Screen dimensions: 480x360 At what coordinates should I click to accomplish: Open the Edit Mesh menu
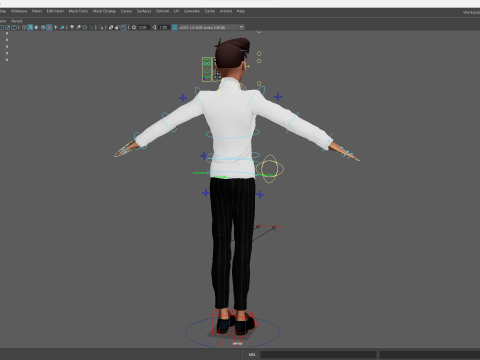pyautogui.click(x=55, y=11)
